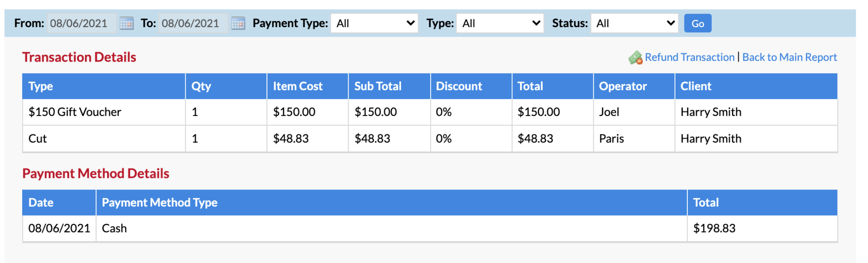Open the Status filter dropdown

tap(634, 23)
